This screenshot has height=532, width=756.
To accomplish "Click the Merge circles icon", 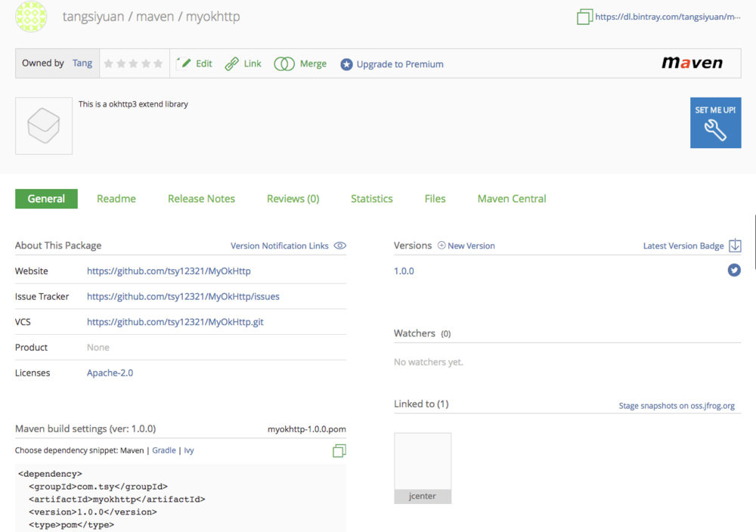I will [x=284, y=63].
